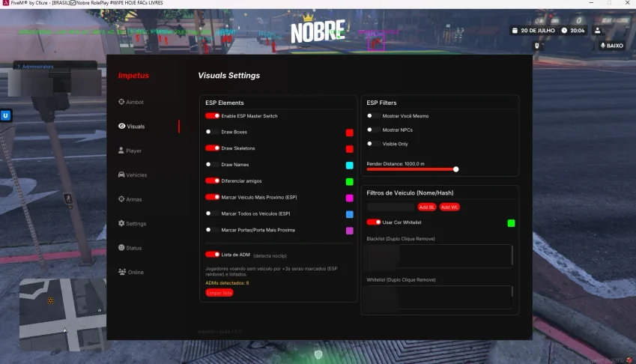
Task: Click inside the Blacklist list box
Action: pyautogui.click(x=439, y=255)
